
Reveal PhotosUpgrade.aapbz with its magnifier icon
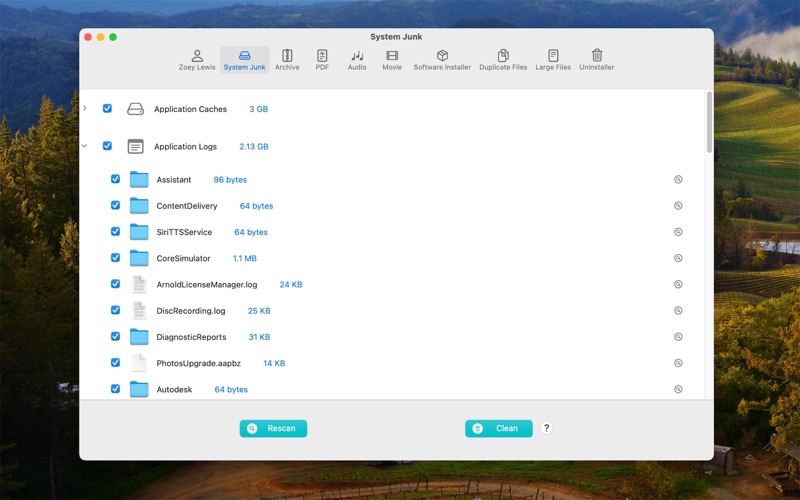click(678, 363)
